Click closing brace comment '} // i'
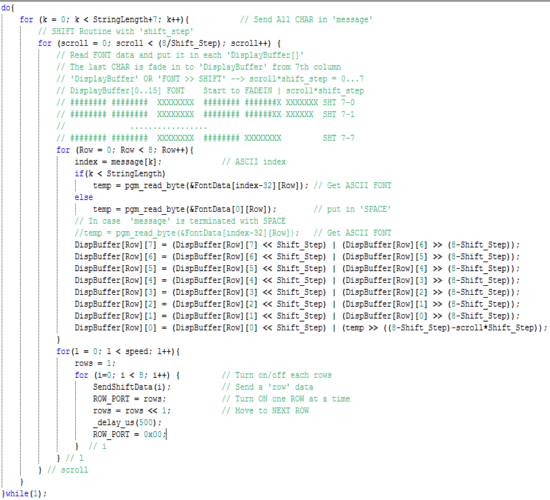The width and height of the screenshot is (550, 500). (x=90, y=447)
